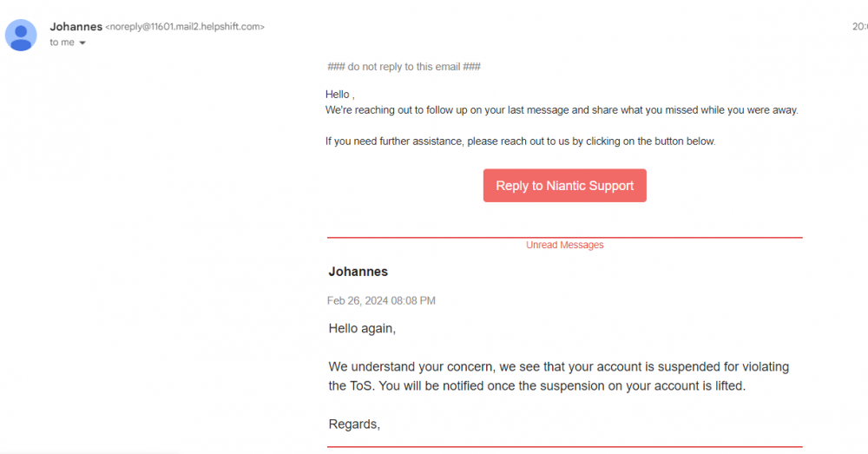Click the "We're reaching out to follow up" sentence

pos(562,110)
